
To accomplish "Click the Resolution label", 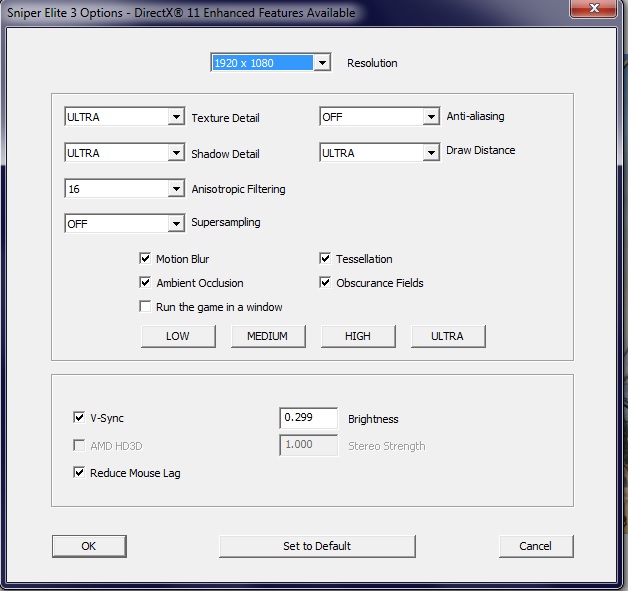I will pos(372,63).
